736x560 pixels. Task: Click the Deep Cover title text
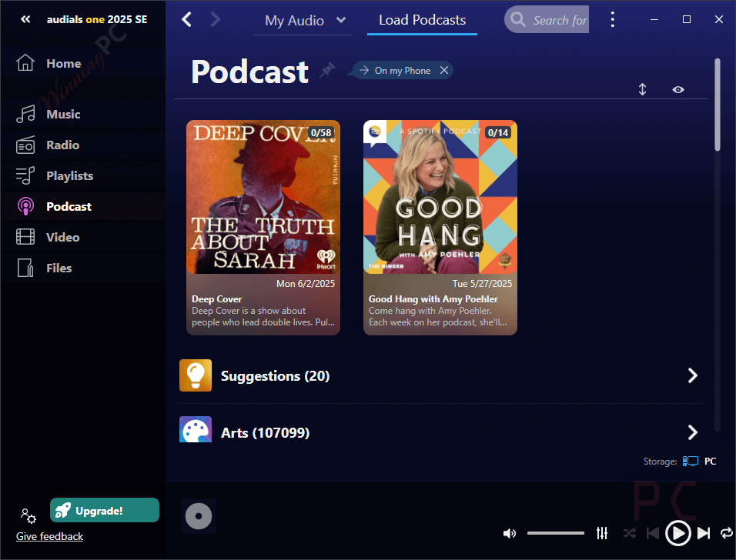point(216,298)
